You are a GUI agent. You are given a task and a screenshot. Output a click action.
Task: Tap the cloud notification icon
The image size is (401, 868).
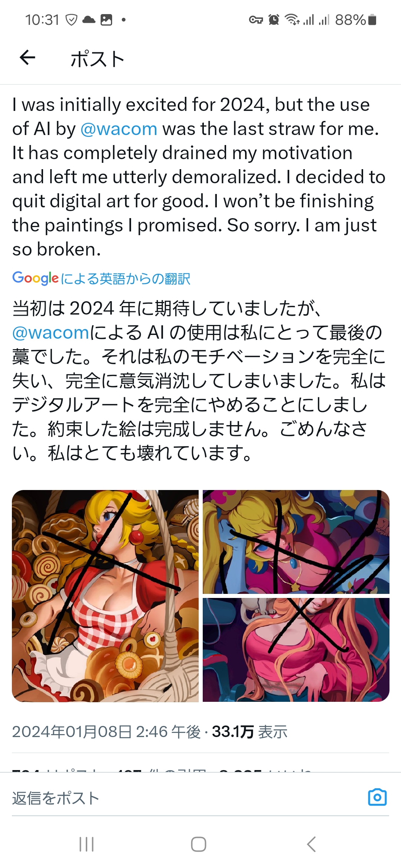(89, 20)
